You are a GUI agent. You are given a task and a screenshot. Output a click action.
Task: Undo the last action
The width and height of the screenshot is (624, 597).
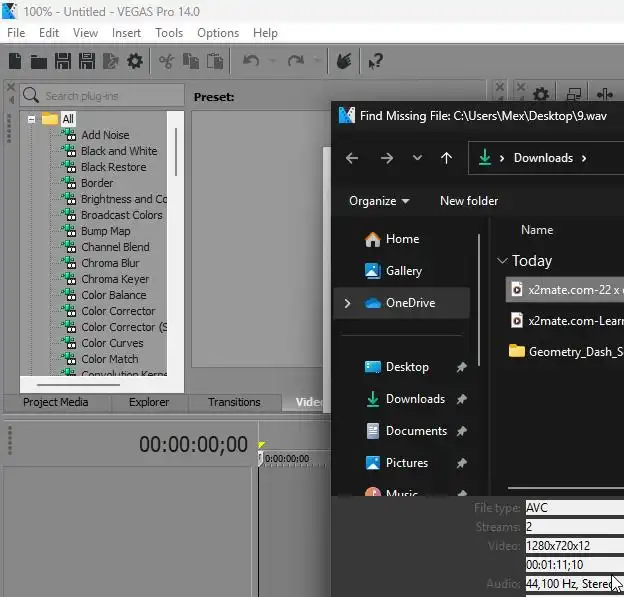pyautogui.click(x=251, y=61)
